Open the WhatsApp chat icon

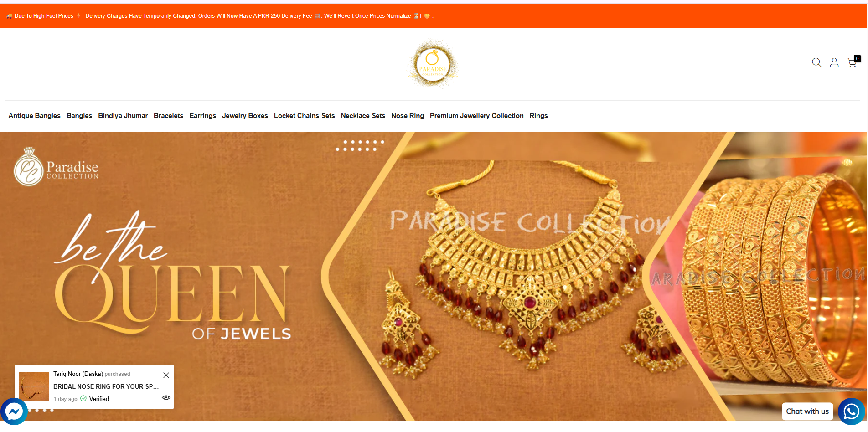tap(851, 411)
